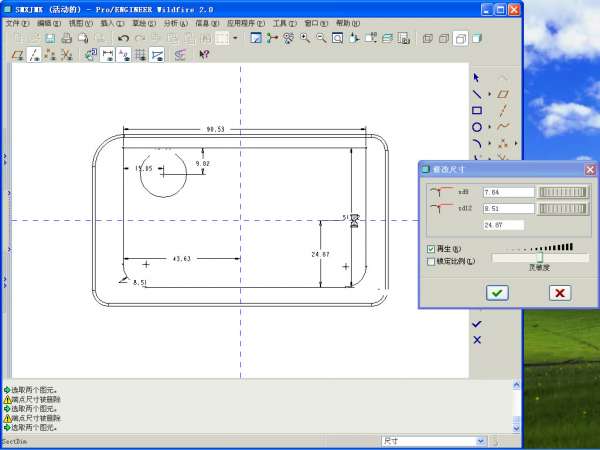Image resolution: width=600 pixels, height=450 pixels.
Task: Click the Redo arrow icon
Action: pos(140,38)
